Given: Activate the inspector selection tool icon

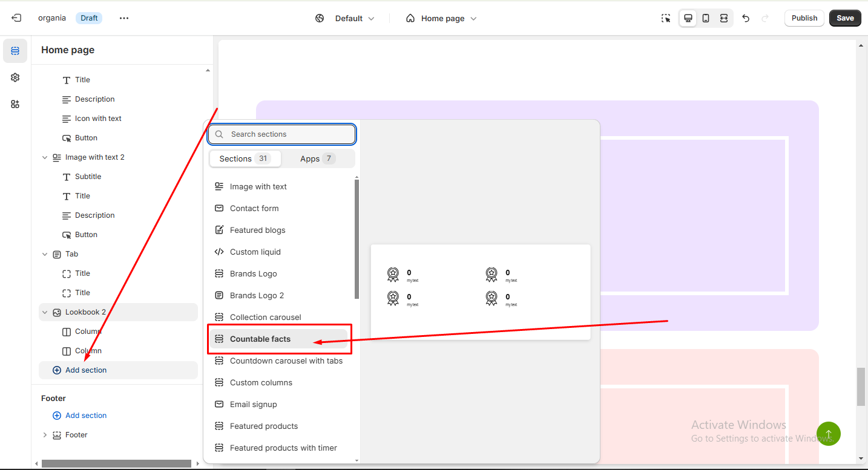Looking at the screenshot, I should tap(666, 18).
